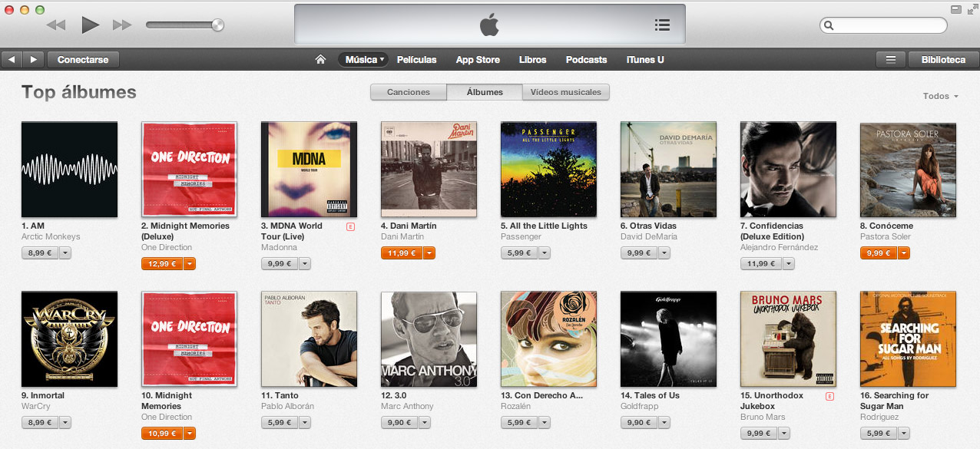Viewport: 980px width, 449px height.
Task: Switch to Vídeos musicales segment
Action: point(566,92)
